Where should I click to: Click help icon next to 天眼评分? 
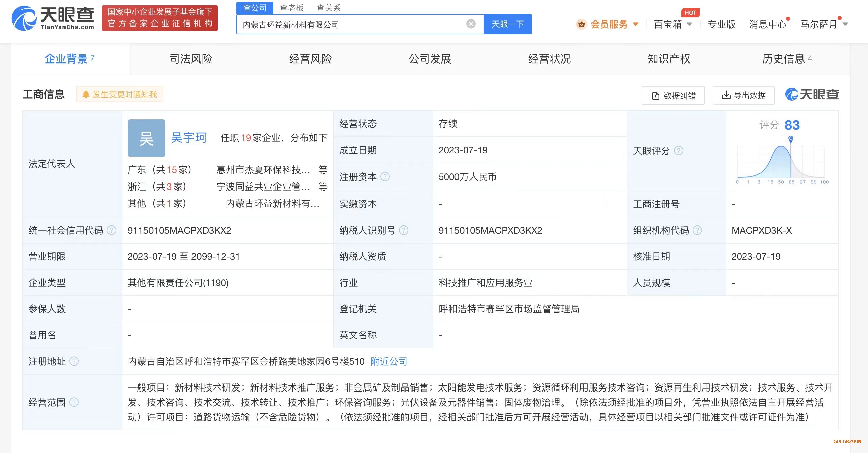tap(678, 150)
